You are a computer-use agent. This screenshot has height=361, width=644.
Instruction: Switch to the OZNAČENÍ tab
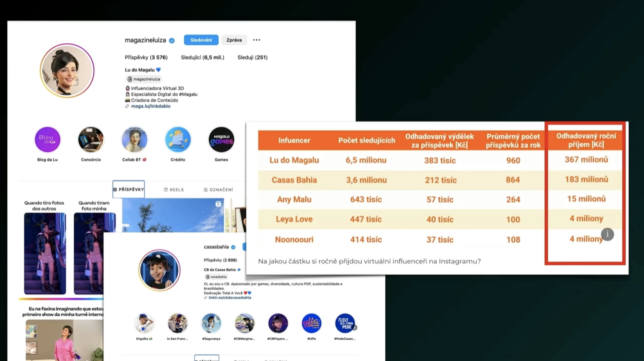pyautogui.click(x=218, y=190)
